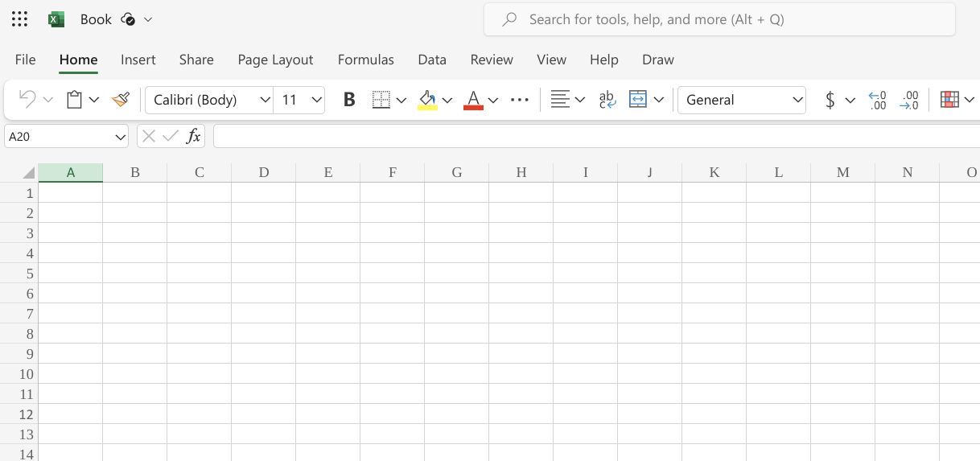Open the Insert tab
980x461 pixels.
pyautogui.click(x=138, y=60)
